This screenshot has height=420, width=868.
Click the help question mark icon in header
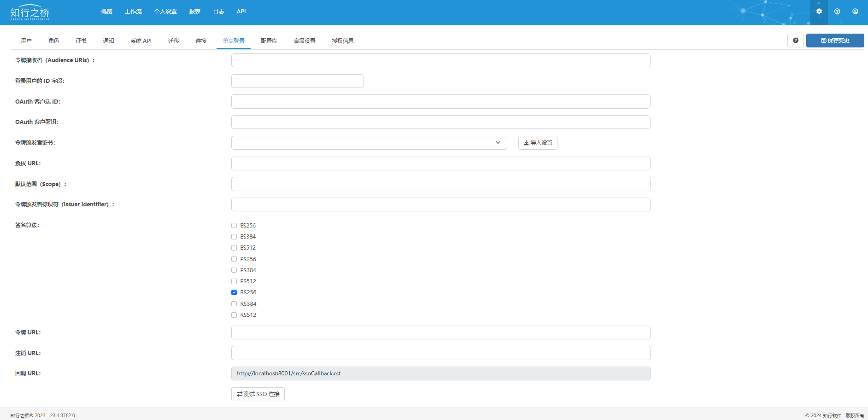coord(837,12)
